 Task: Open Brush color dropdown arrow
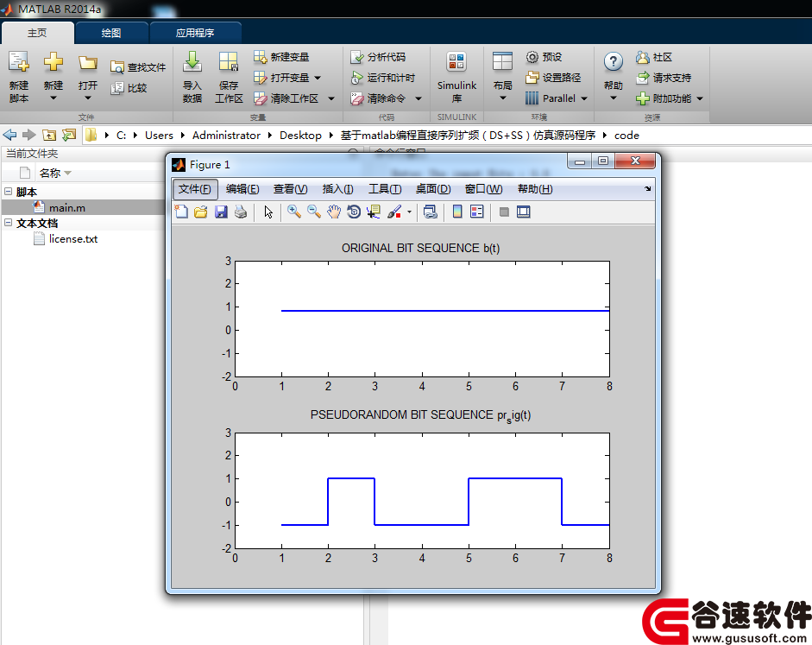pyautogui.click(x=409, y=212)
